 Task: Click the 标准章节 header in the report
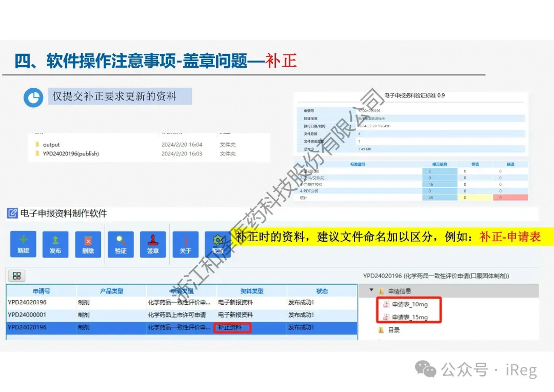pyautogui.click(x=358, y=164)
